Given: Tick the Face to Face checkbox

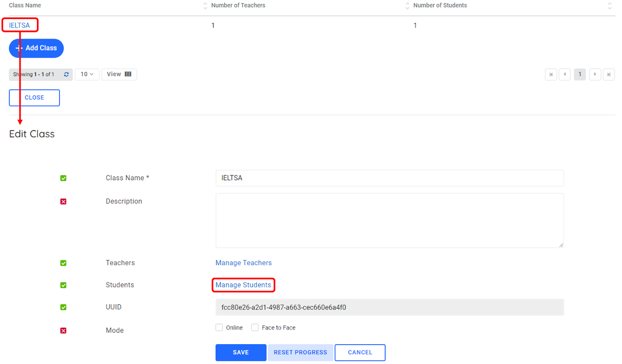Looking at the screenshot, I should pos(255,327).
